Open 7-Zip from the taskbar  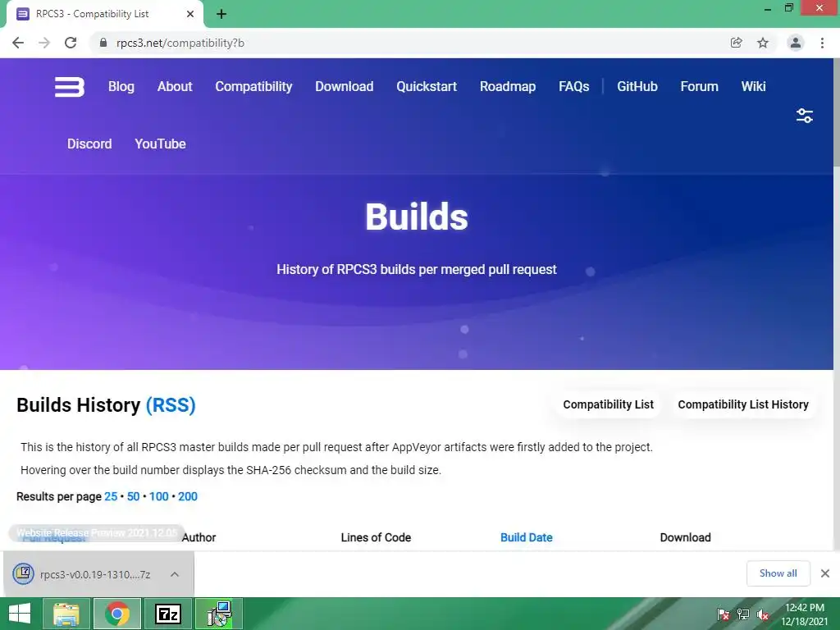[x=167, y=614]
